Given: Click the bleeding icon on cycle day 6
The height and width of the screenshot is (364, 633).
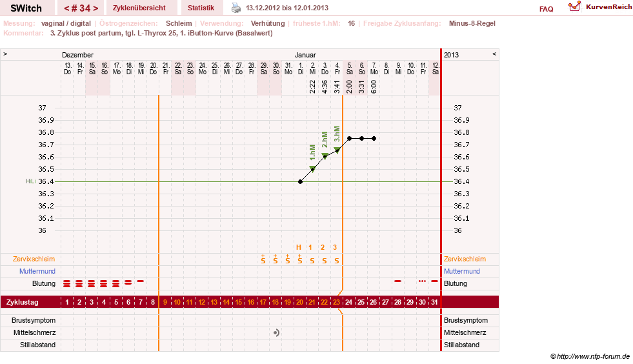Looking at the screenshot, I should [x=128, y=283].
